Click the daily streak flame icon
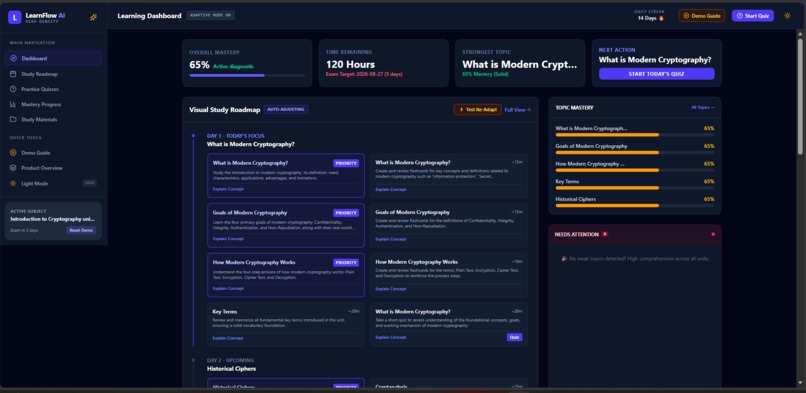Image resolution: width=806 pixels, height=393 pixels. click(x=661, y=18)
